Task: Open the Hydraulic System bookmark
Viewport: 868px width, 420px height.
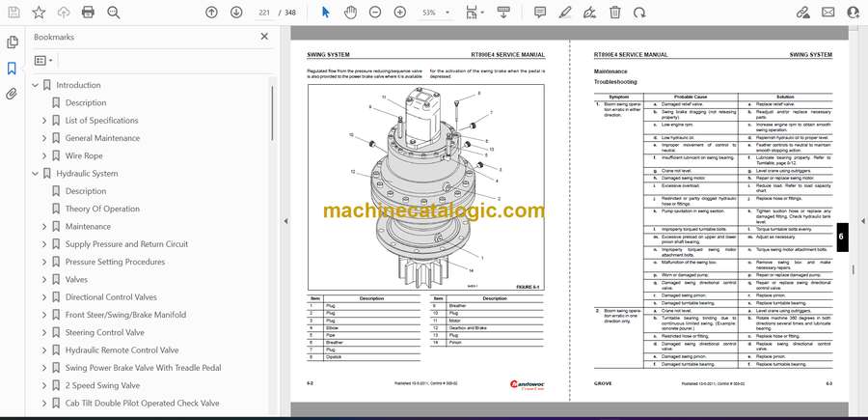Action: tap(87, 174)
